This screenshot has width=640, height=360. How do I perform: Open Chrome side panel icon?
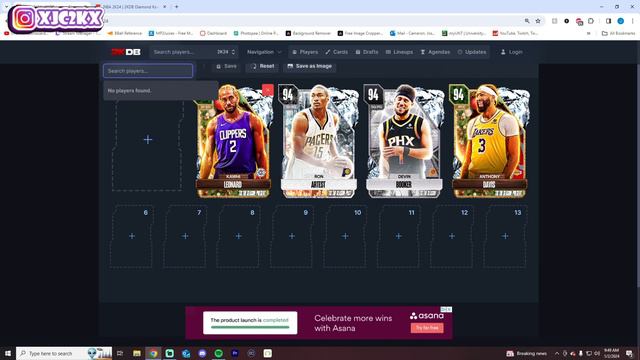point(608,21)
